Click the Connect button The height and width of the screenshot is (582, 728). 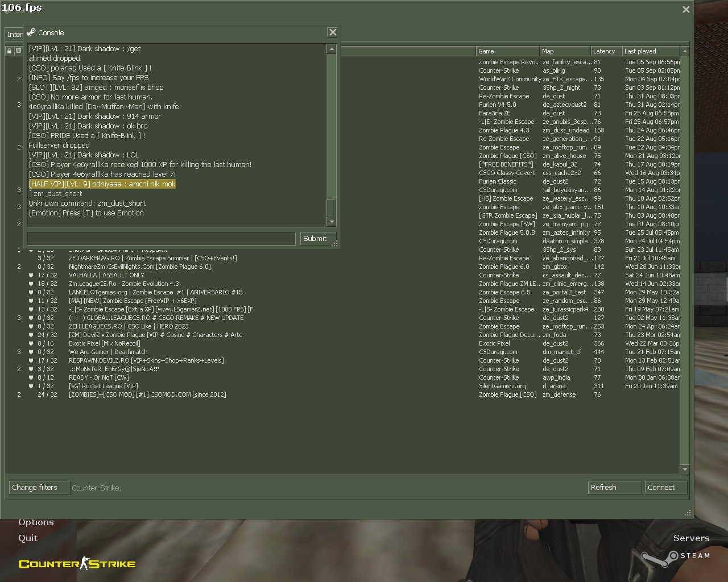[x=665, y=488]
